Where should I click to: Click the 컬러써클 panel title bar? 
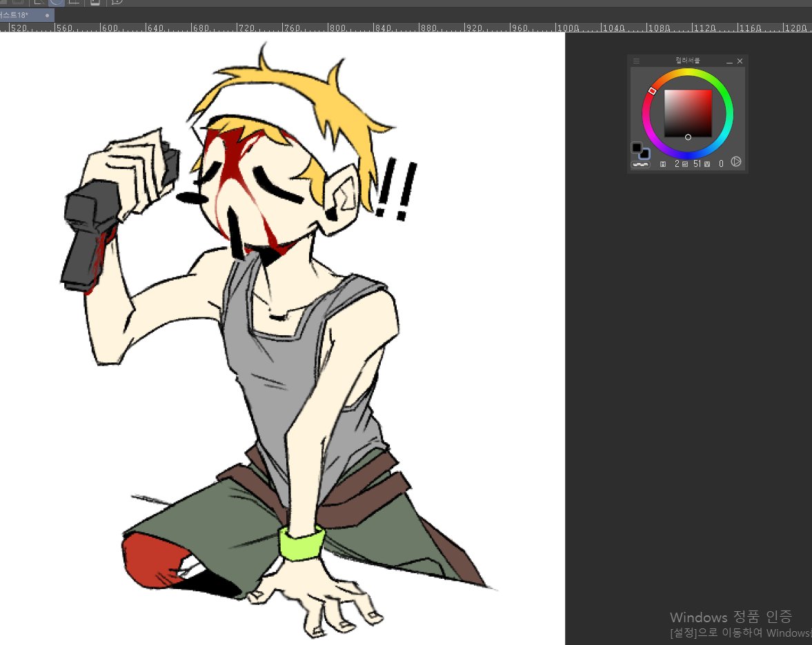coord(688,61)
